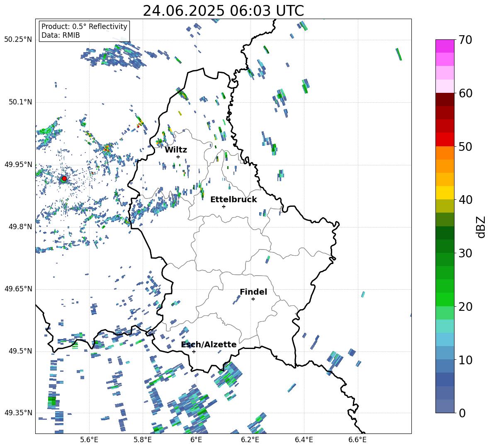Click the 50 value on colorbar
491x448 pixels.
pyautogui.click(x=465, y=147)
